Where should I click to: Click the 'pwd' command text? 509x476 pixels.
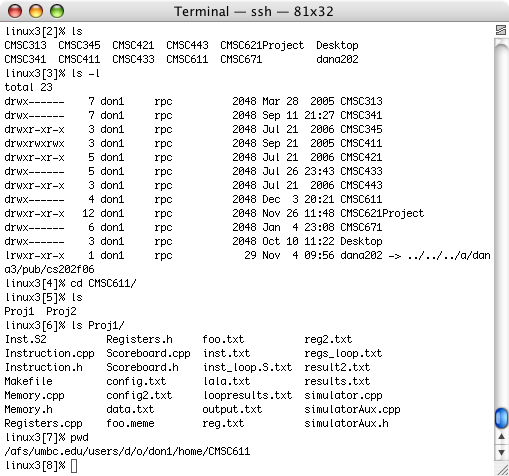click(79, 438)
